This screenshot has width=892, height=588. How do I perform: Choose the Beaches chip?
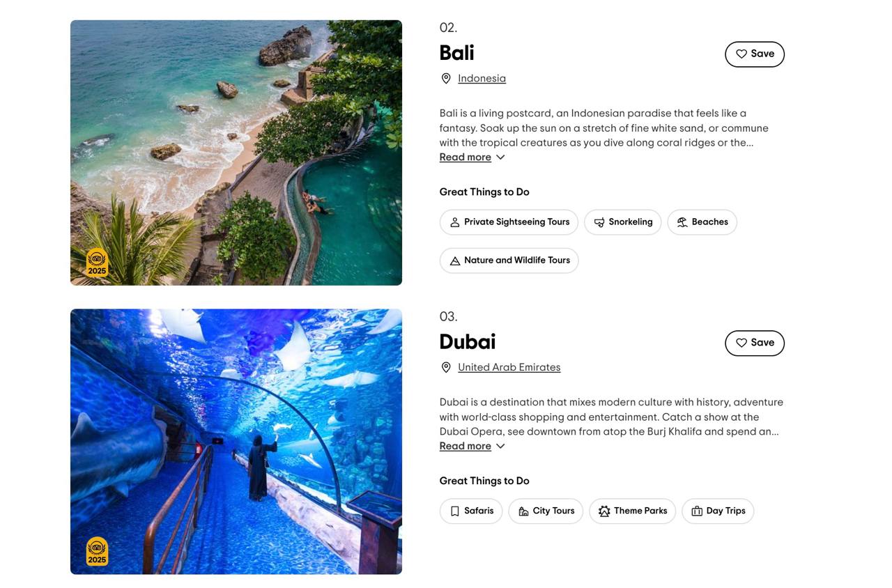click(x=702, y=222)
